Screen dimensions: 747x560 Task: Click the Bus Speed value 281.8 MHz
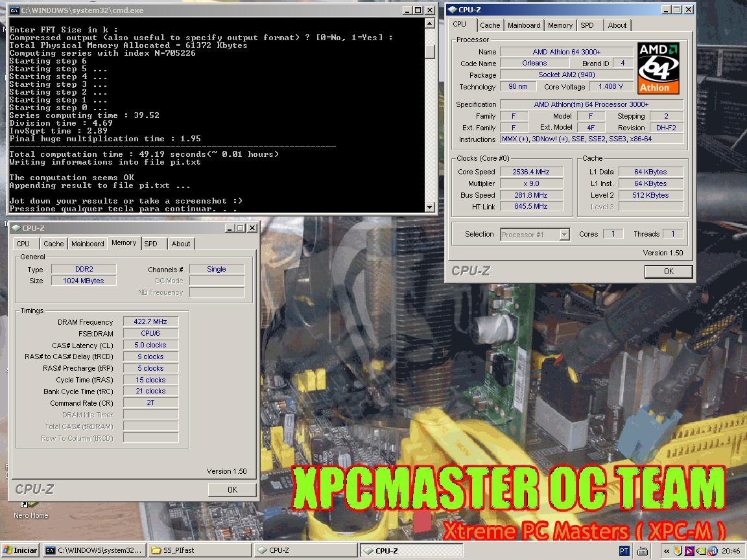tap(530, 195)
